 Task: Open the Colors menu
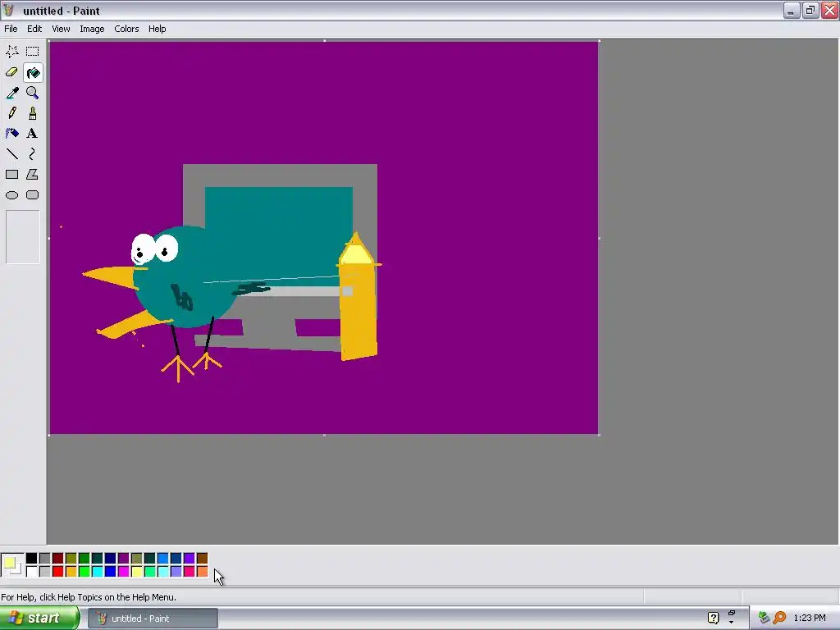click(x=126, y=29)
